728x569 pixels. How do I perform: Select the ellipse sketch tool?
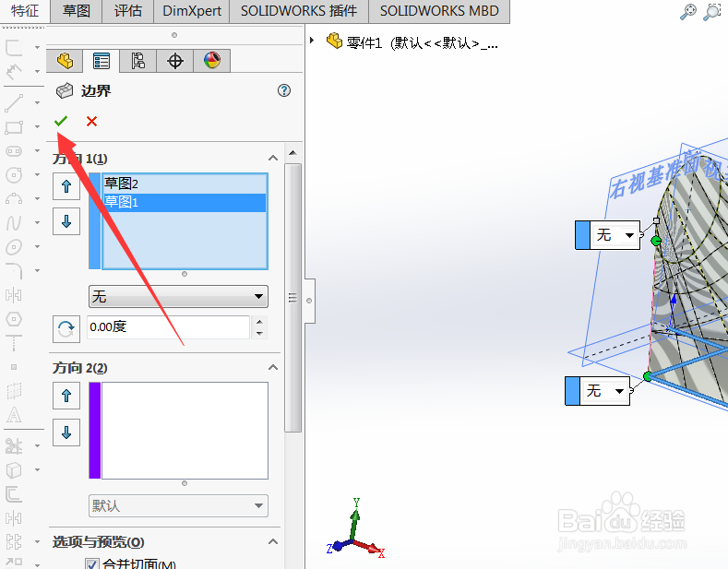click(14, 247)
